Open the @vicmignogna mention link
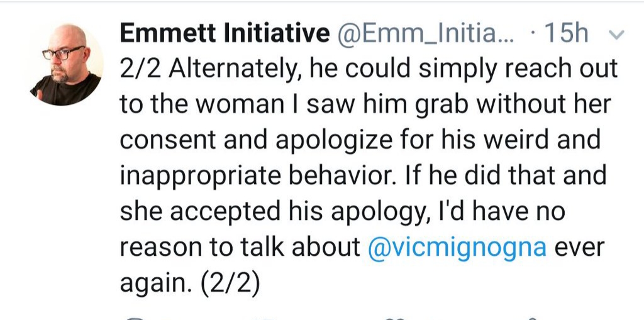 (x=457, y=248)
